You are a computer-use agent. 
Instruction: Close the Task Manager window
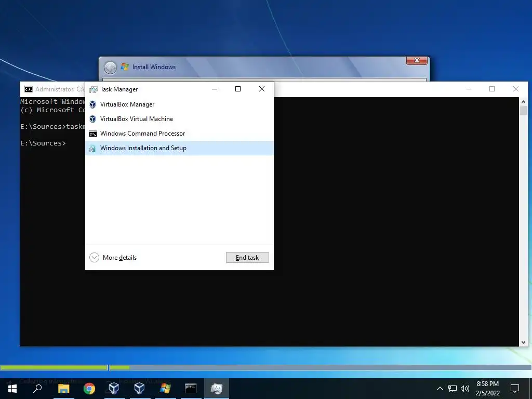point(262,89)
